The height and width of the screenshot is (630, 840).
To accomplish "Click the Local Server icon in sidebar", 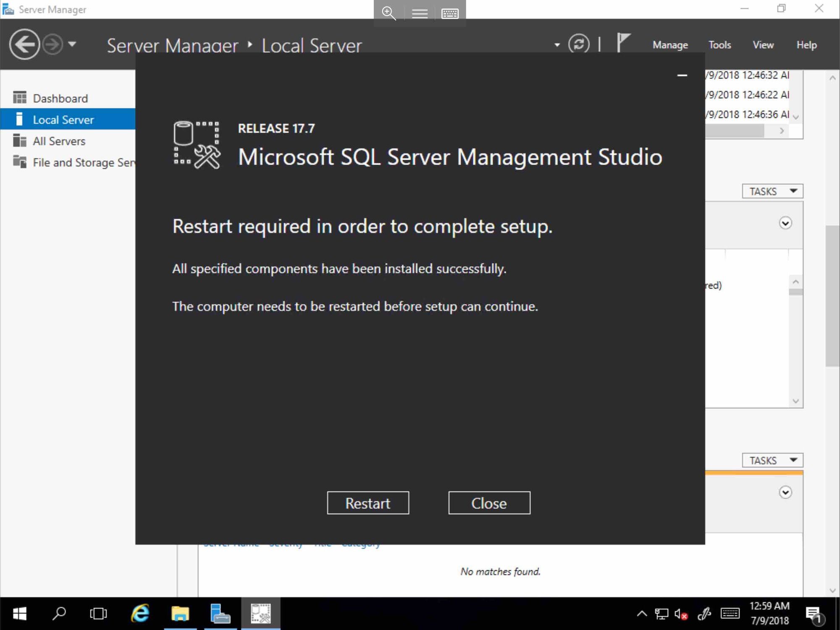I will [18, 119].
